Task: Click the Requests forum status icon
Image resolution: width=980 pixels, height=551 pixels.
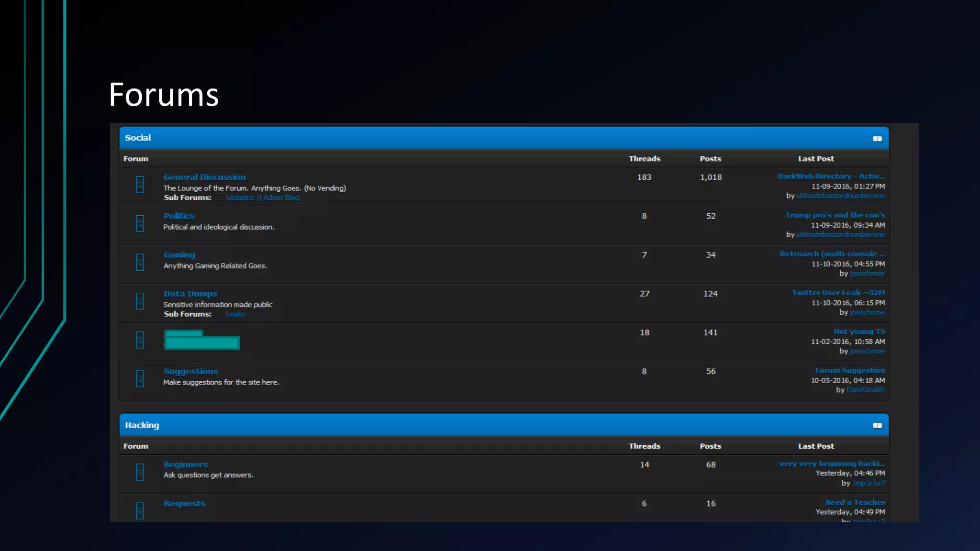Action: click(x=140, y=510)
